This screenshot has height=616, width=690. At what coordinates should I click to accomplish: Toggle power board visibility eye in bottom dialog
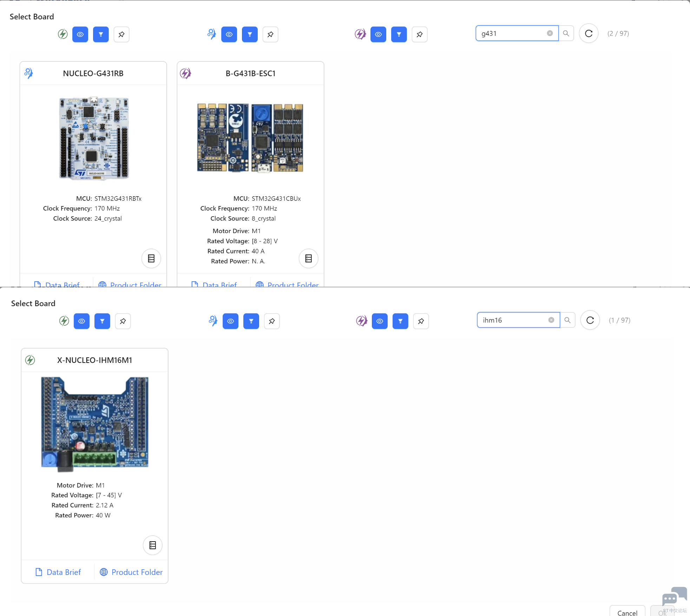(81, 321)
